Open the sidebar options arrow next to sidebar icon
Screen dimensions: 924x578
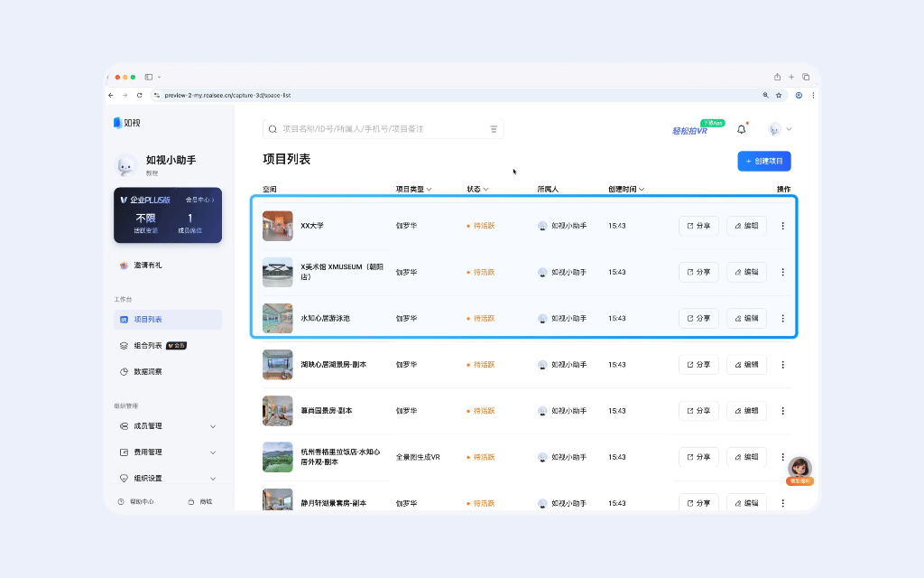159,78
